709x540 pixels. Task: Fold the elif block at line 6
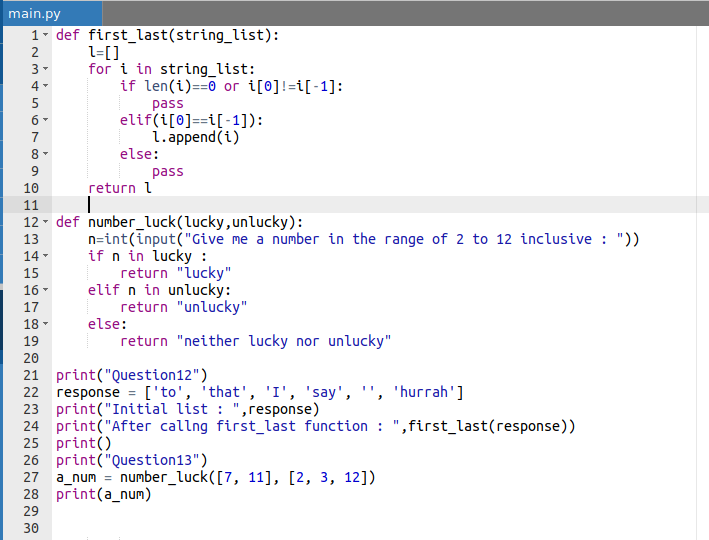tap(46, 120)
